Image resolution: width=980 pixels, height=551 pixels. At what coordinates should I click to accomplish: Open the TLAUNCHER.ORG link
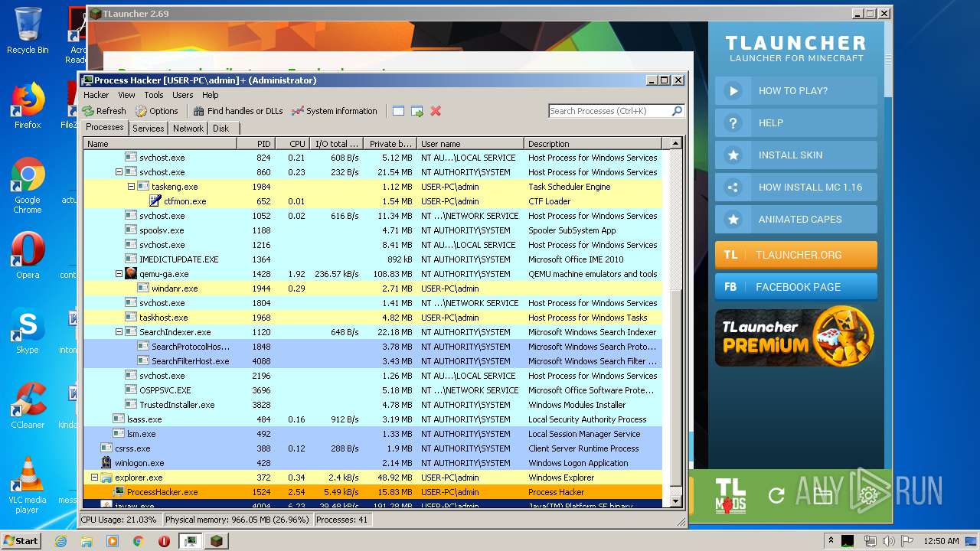pyautogui.click(x=796, y=255)
